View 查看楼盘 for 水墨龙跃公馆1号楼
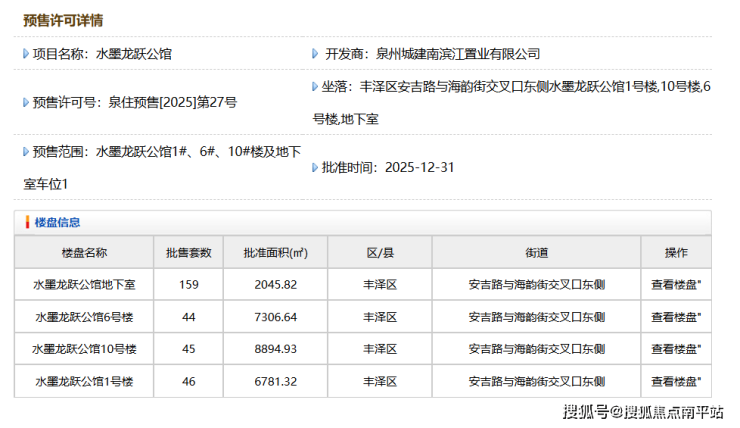This screenshot has height=428, width=740. [675, 381]
